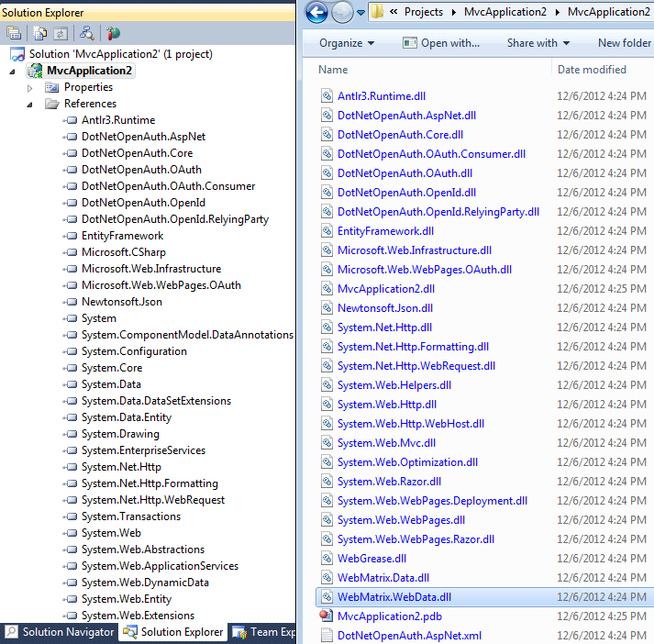This screenshot has height=644, width=654.
Task: Click the DotNetOpenAuth.AspNet.xml file icon
Action: point(327,635)
